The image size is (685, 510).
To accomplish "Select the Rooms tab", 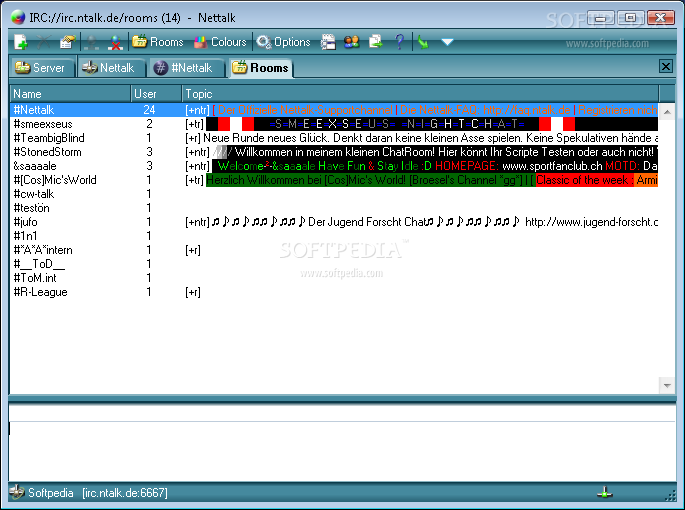I will [x=260, y=68].
